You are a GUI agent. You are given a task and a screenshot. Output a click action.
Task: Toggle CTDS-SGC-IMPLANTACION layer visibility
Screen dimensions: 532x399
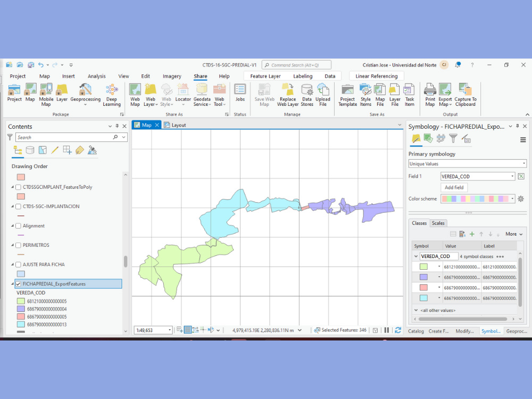[x=18, y=206]
